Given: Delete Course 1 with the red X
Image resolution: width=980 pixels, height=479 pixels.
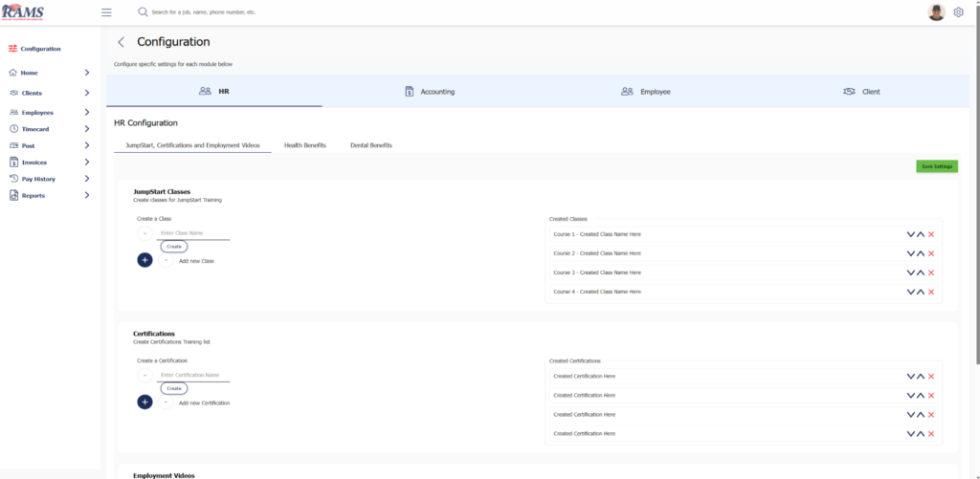Looking at the screenshot, I should coord(931,234).
